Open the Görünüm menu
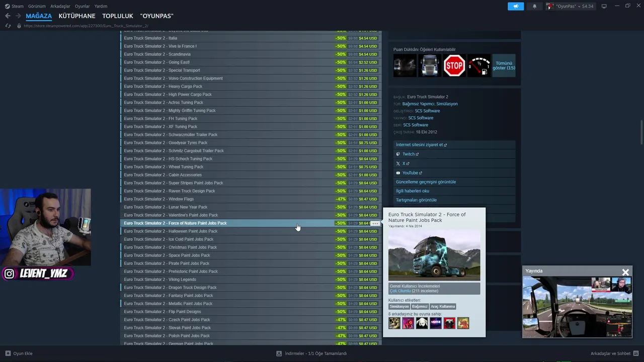This screenshot has width=644, height=362. [37, 6]
